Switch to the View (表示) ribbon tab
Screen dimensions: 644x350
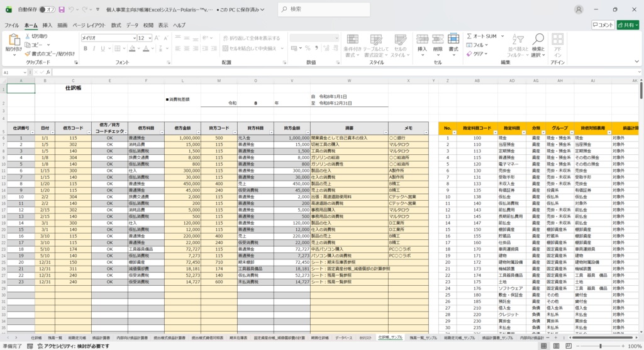[x=163, y=25]
